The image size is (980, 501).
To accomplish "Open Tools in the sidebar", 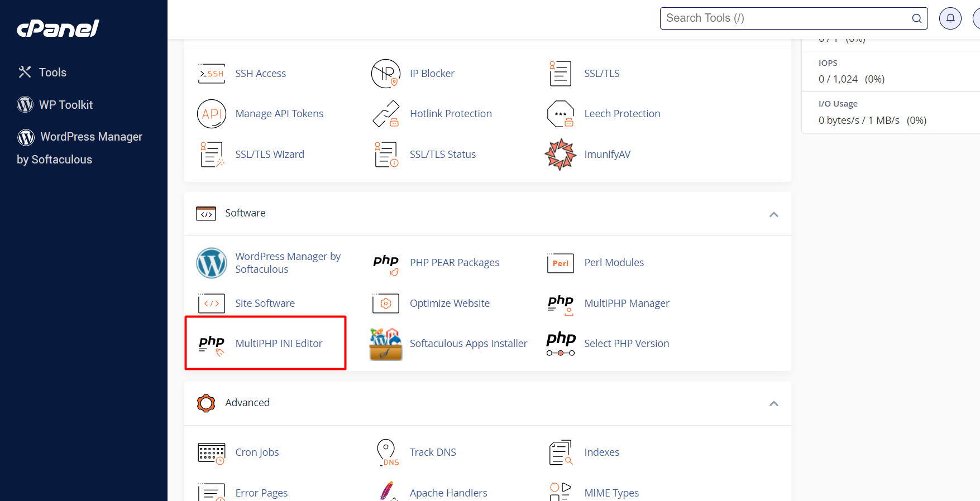I will 42,73.
